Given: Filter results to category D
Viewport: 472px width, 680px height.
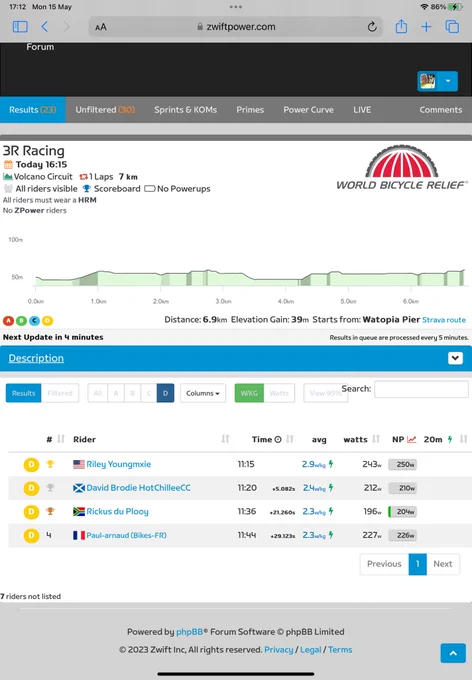Looking at the screenshot, I should point(165,393).
